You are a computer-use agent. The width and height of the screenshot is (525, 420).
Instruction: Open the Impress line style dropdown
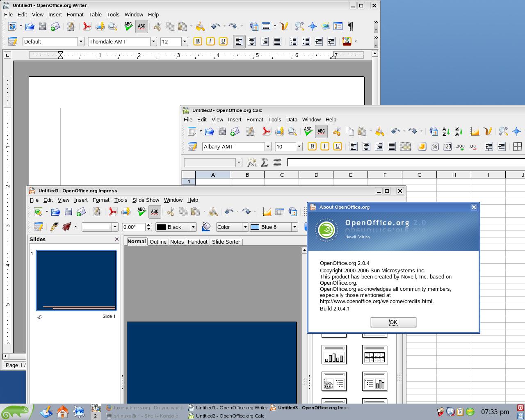click(115, 227)
